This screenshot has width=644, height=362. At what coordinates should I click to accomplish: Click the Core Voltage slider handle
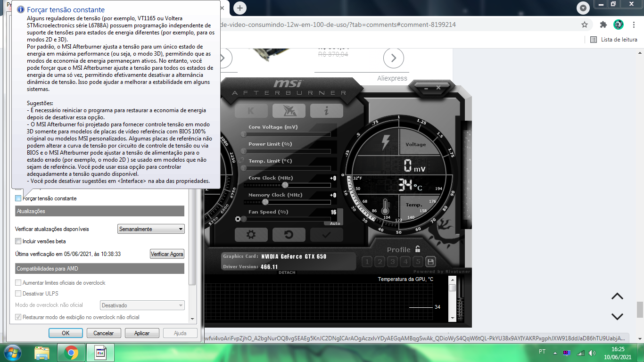244,134
